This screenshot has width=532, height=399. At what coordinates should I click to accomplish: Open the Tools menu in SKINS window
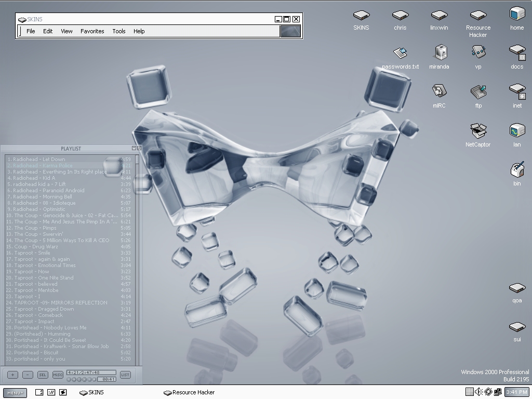pyautogui.click(x=119, y=31)
